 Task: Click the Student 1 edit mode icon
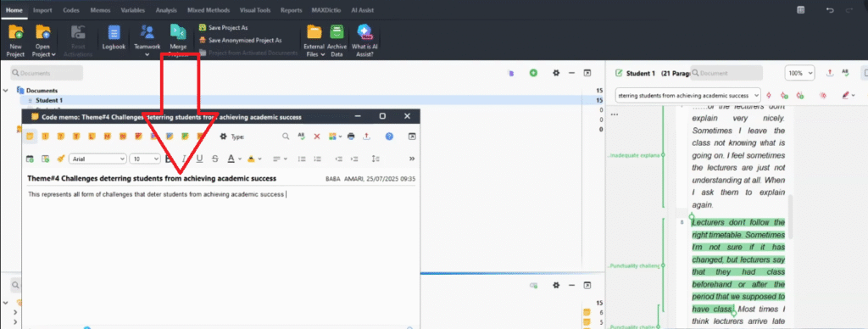[x=619, y=73]
